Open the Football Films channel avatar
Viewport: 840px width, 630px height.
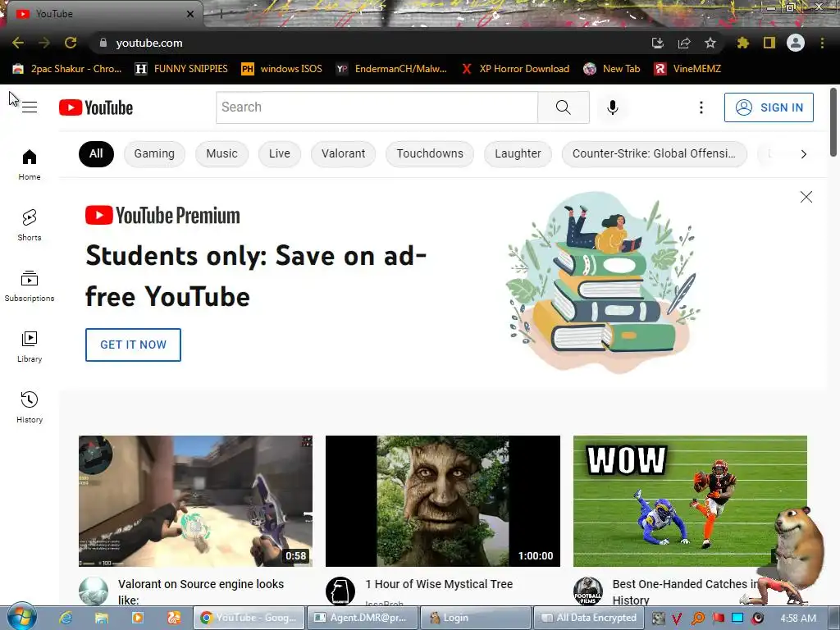pos(587,591)
